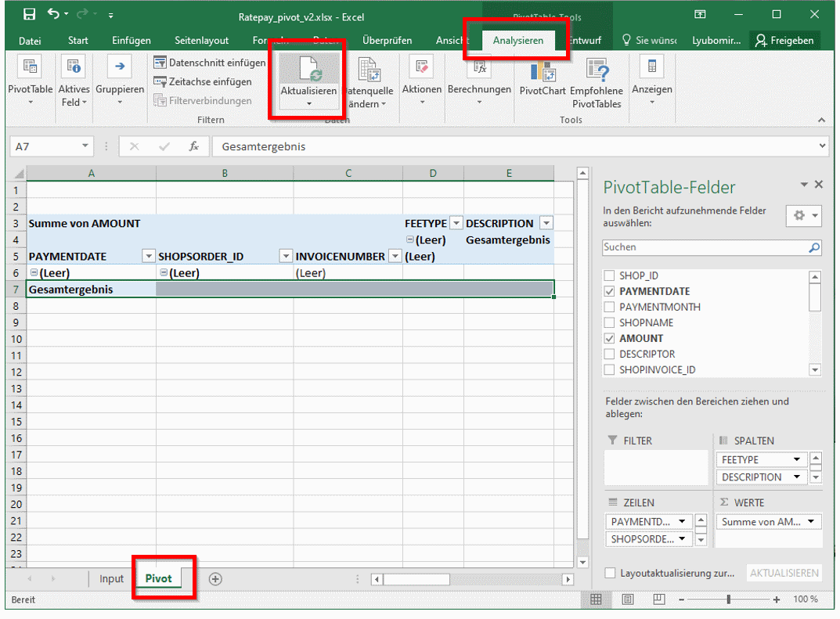Switch to the Input sheet tab
This screenshot has height=619, width=840.
tap(111, 579)
